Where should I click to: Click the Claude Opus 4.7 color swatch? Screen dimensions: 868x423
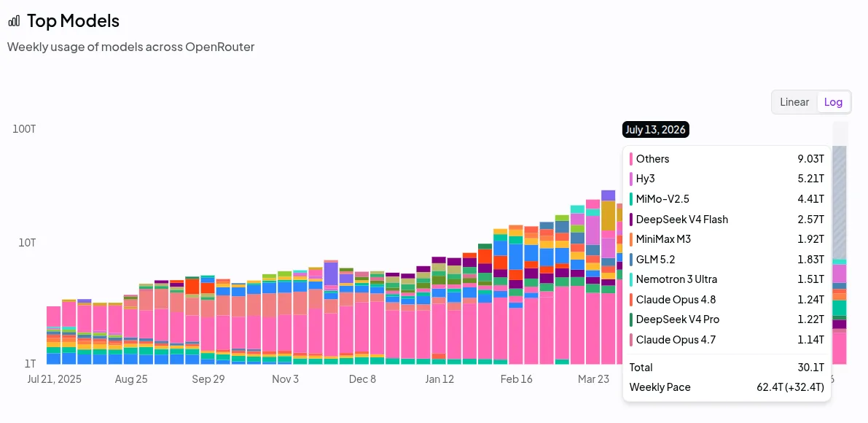[631, 339]
